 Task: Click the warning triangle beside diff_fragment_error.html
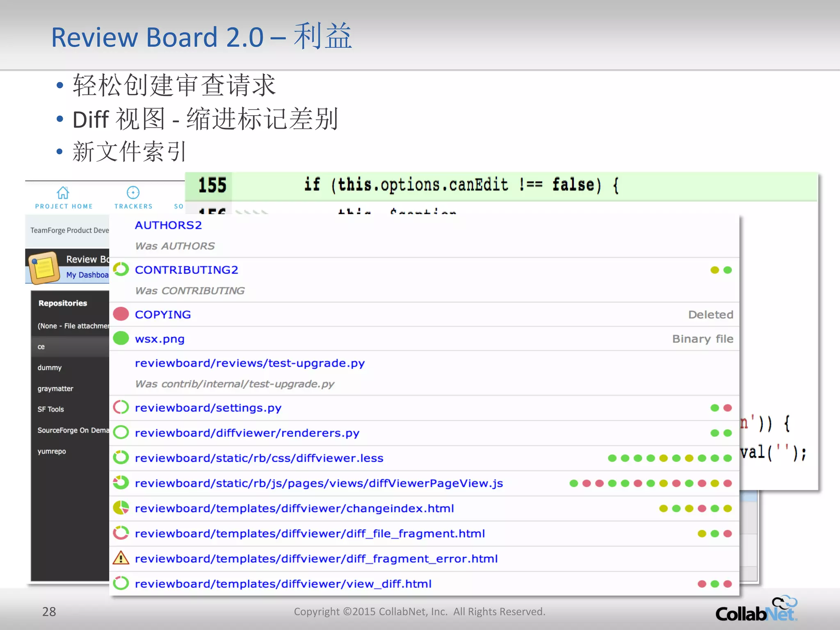coord(121,558)
